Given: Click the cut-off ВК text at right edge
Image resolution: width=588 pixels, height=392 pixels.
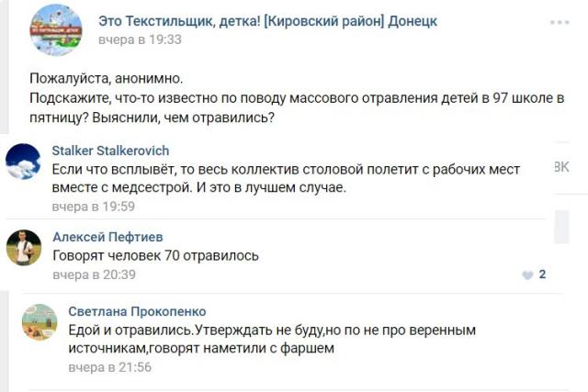Looking at the screenshot, I should coord(560,166).
